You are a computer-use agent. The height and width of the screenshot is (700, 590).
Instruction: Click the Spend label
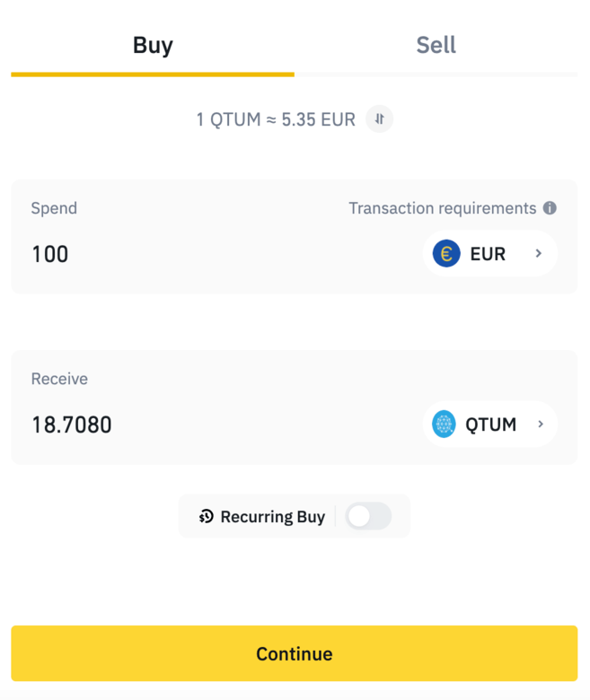tap(54, 208)
